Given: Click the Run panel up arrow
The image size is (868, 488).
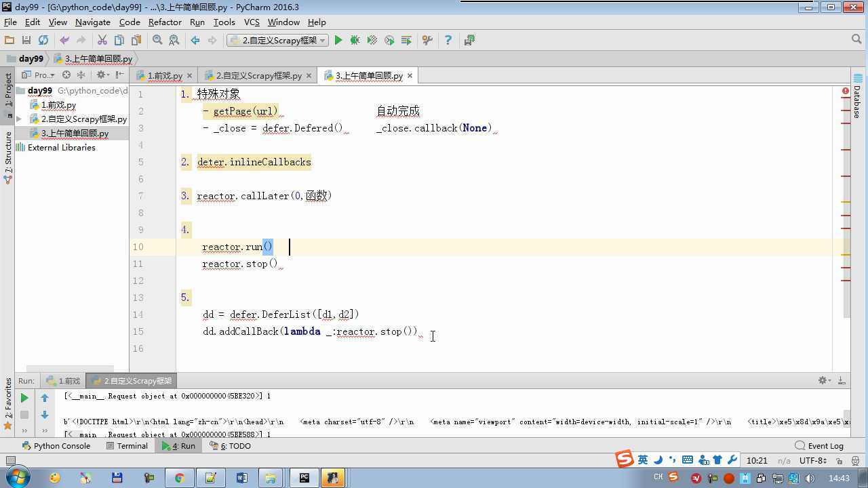Looking at the screenshot, I should click(x=45, y=398).
